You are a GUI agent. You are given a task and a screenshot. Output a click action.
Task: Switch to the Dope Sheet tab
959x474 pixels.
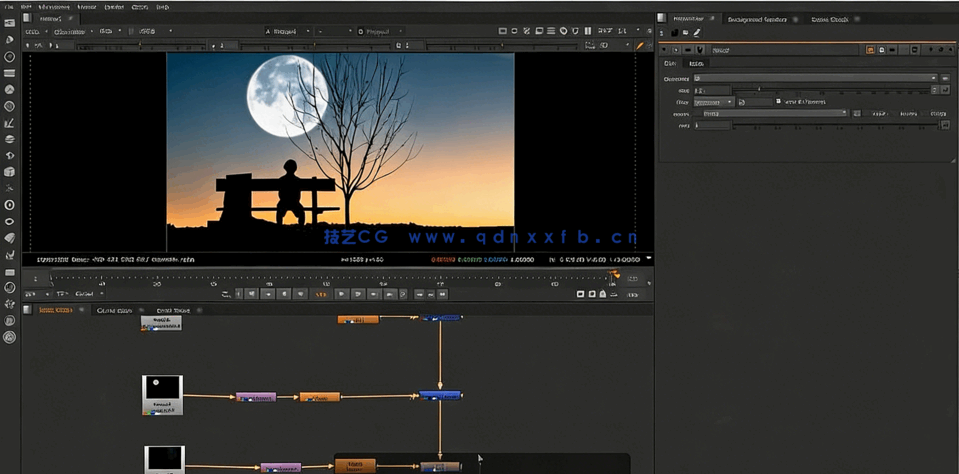click(172, 311)
